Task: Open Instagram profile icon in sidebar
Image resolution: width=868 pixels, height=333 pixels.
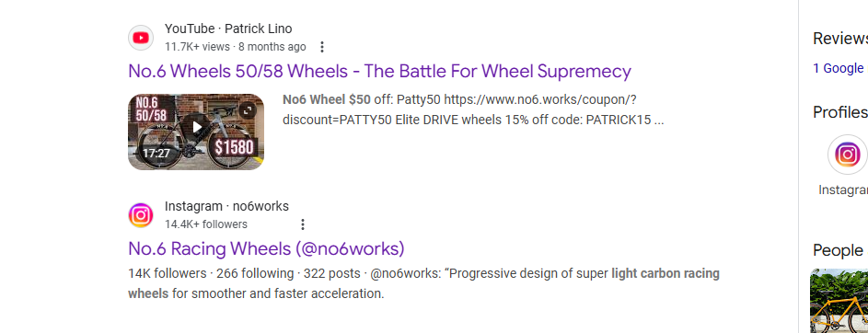Action: click(848, 155)
